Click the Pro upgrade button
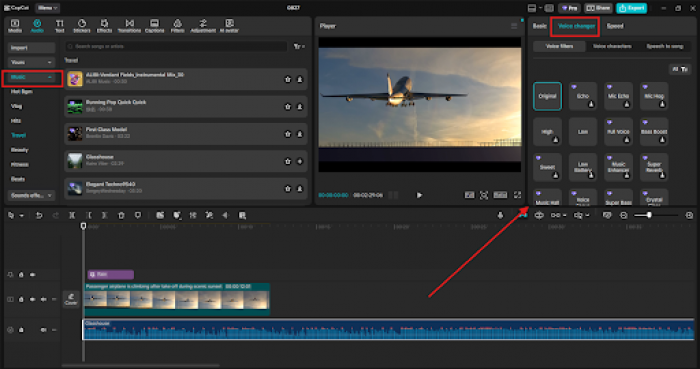700x369 pixels. (569, 8)
